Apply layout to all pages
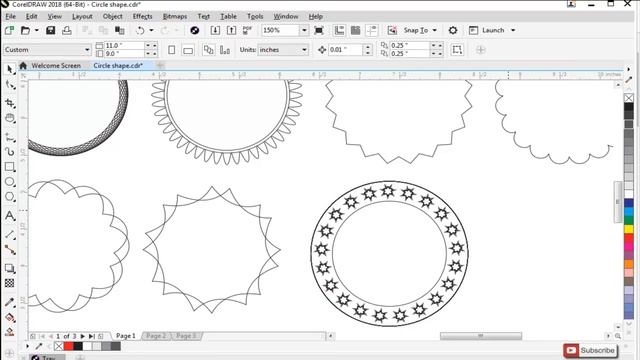 208,50
